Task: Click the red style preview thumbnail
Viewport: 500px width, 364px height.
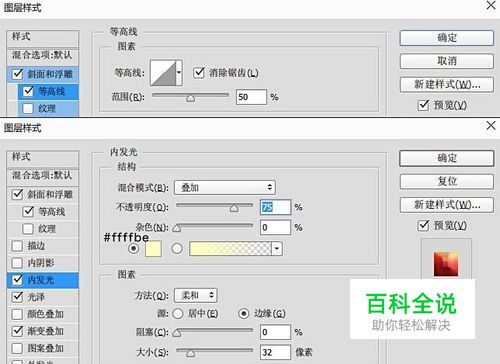Action: [x=446, y=264]
